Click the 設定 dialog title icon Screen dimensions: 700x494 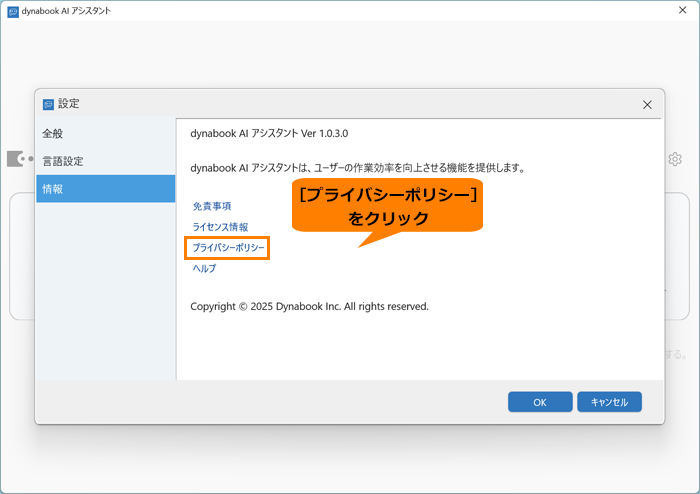coord(48,104)
